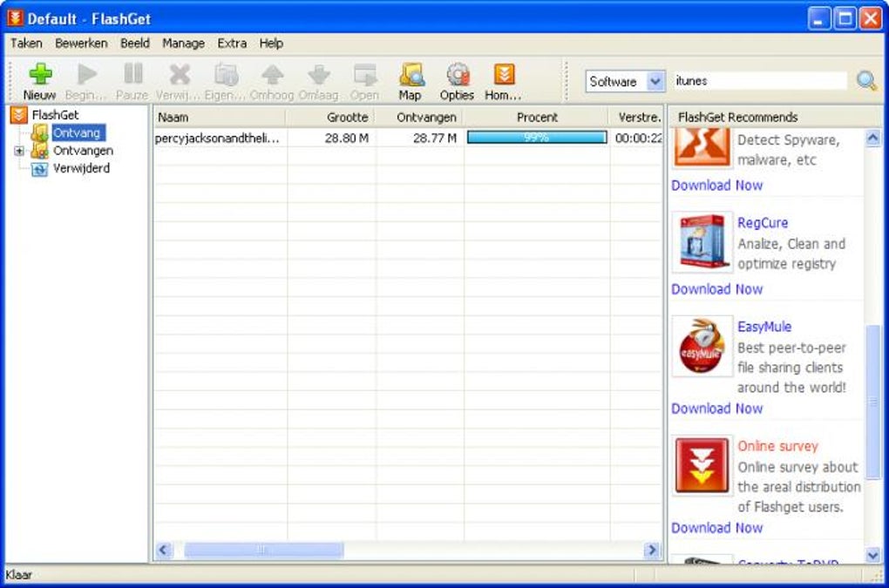Expand the Ontvangen tree node

19,151
